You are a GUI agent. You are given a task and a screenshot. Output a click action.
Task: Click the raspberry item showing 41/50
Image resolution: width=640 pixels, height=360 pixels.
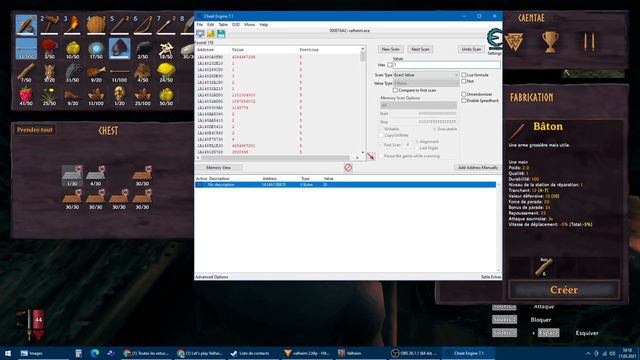26,96
